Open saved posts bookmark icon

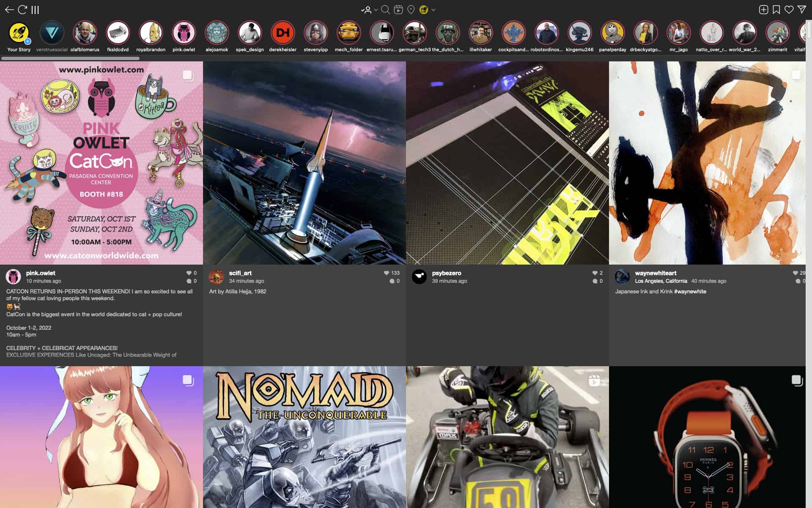point(776,9)
